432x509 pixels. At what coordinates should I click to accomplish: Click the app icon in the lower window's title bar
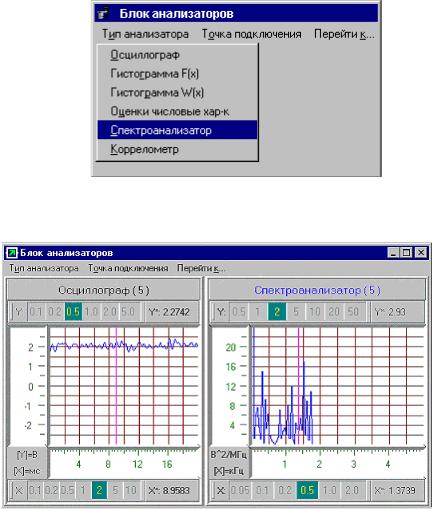[x=12, y=253]
